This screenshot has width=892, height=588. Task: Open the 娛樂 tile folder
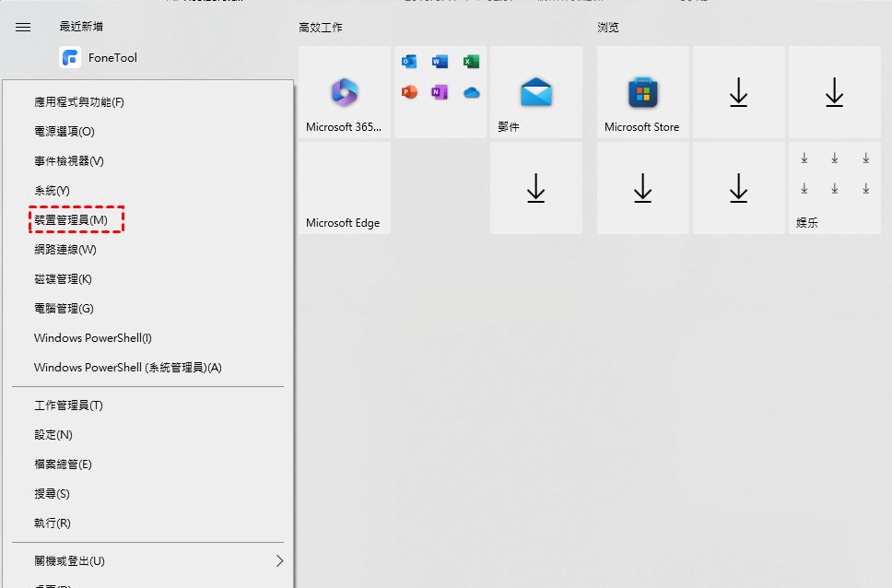pyautogui.click(x=834, y=188)
